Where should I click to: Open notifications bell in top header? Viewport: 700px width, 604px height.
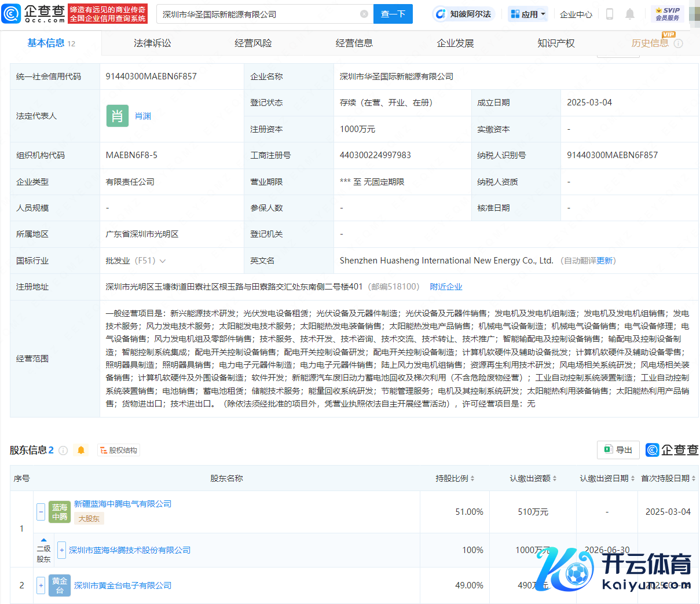coord(630,14)
